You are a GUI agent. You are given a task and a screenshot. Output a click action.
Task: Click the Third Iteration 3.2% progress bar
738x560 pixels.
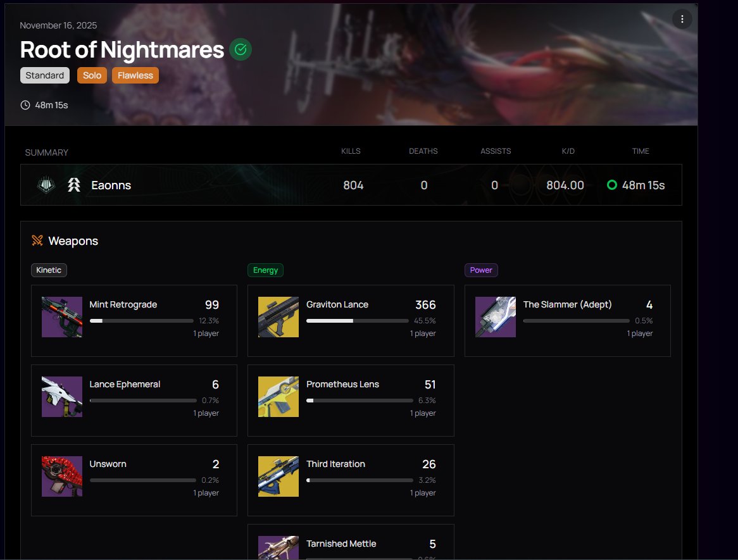pyautogui.click(x=360, y=480)
